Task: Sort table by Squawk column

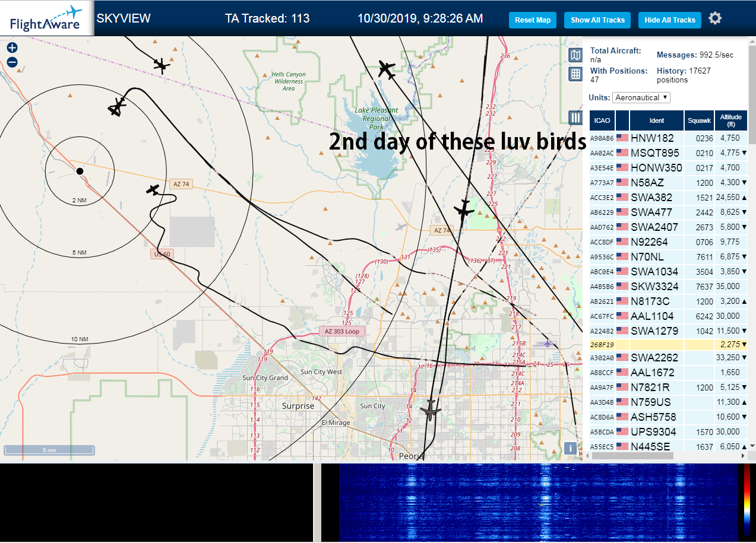Action: (699, 120)
